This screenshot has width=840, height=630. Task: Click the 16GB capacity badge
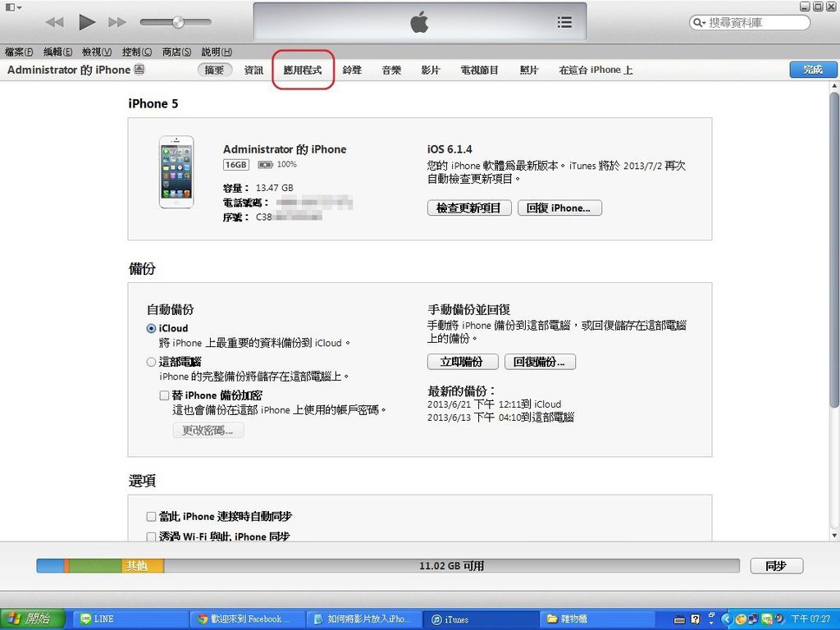235,164
